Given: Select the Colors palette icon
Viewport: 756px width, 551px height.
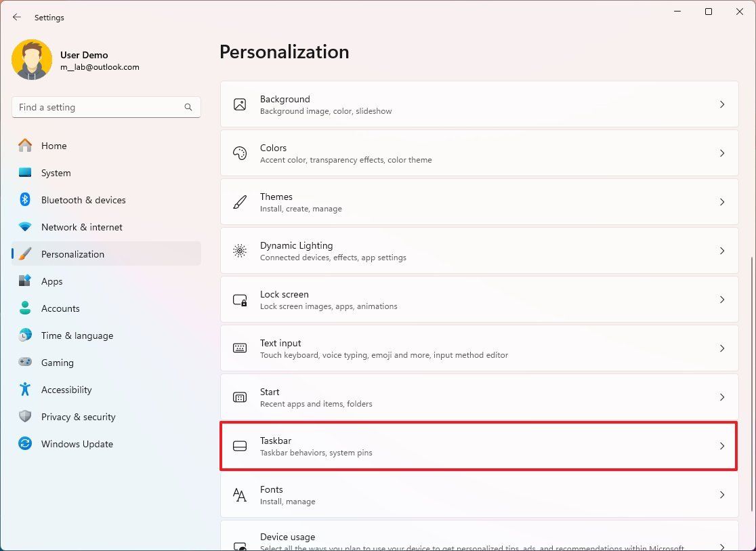Looking at the screenshot, I should 240,153.
